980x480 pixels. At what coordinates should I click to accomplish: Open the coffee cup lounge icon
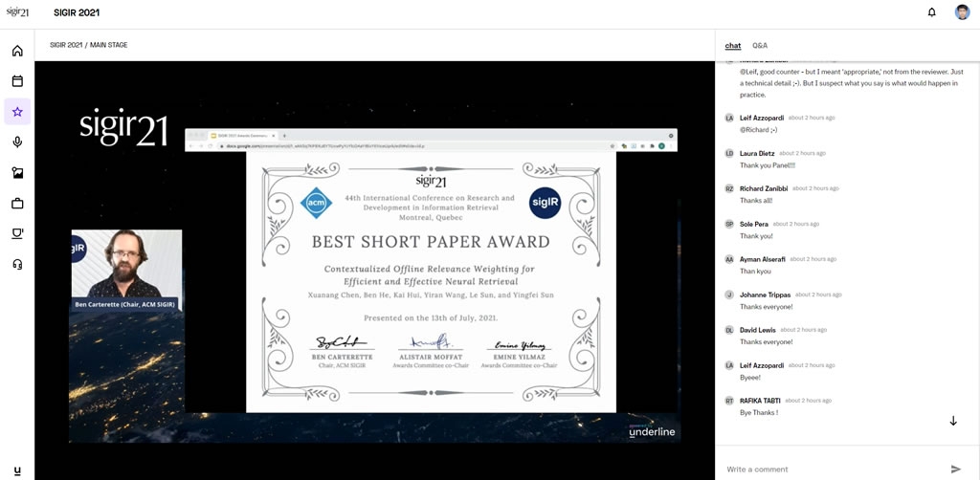tap(17, 233)
